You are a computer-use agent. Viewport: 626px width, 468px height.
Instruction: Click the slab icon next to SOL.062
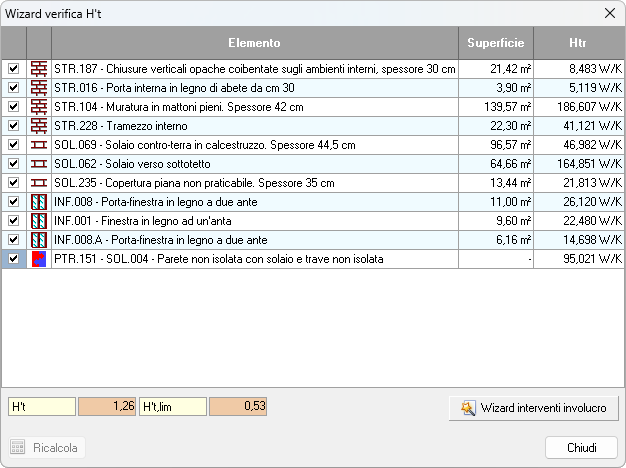pos(39,164)
